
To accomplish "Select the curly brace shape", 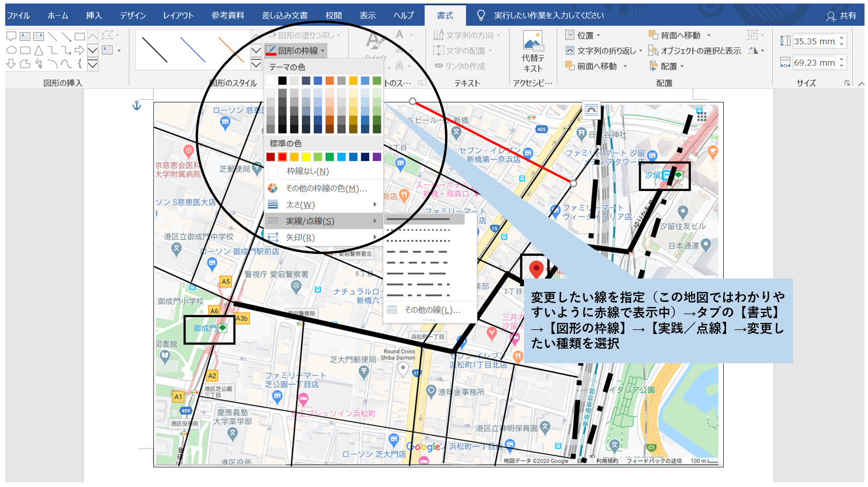I will click(x=79, y=64).
